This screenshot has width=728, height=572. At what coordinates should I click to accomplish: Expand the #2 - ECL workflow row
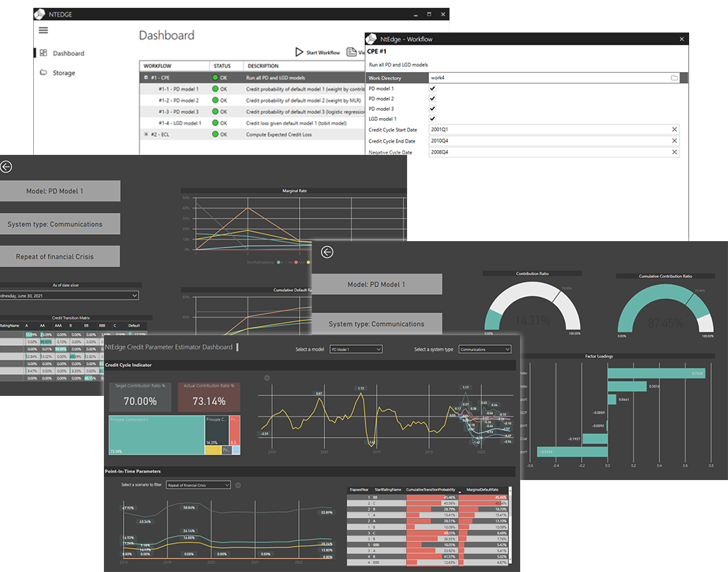click(146, 134)
